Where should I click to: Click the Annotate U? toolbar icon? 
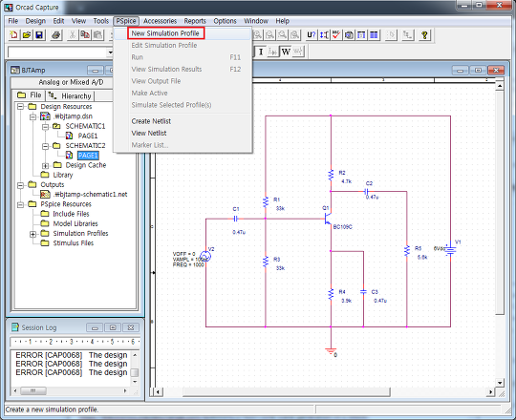click(311, 34)
